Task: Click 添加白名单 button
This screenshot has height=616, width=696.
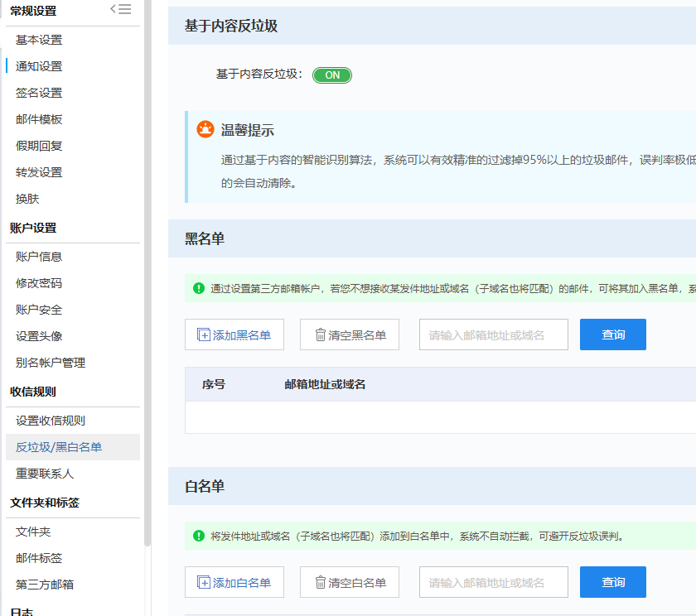Action: [234, 582]
